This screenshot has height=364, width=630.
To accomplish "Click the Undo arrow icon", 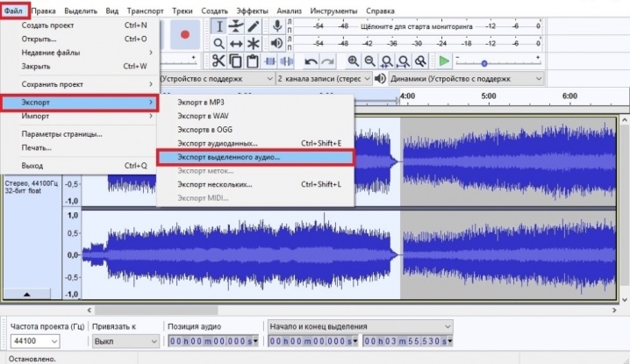I will (311, 61).
